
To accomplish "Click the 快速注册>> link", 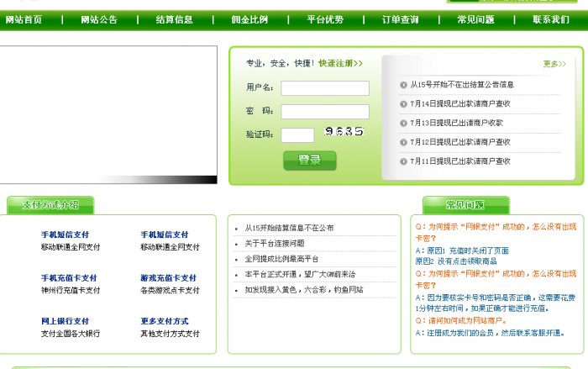I will point(340,63).
